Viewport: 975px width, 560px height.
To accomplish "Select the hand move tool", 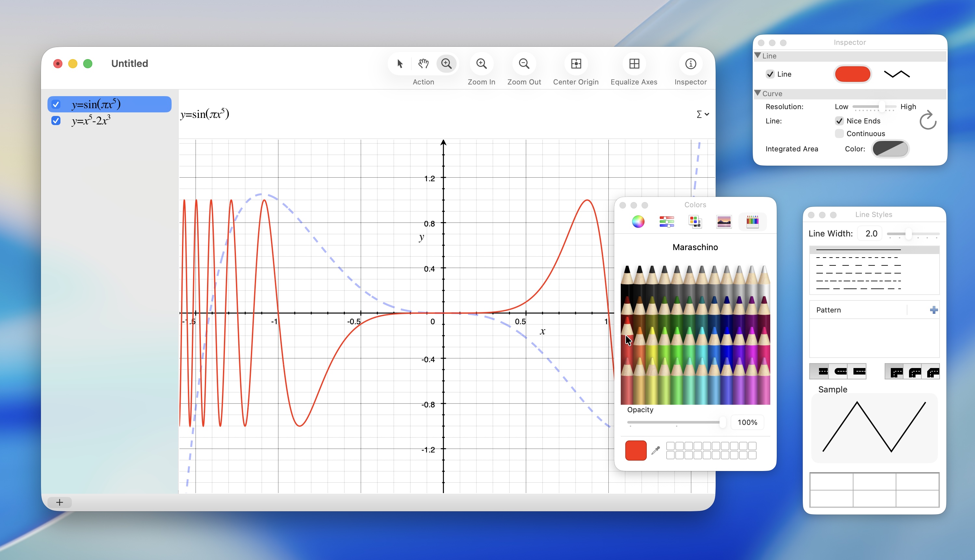I will pyautogui.click(x=423, y=63).
